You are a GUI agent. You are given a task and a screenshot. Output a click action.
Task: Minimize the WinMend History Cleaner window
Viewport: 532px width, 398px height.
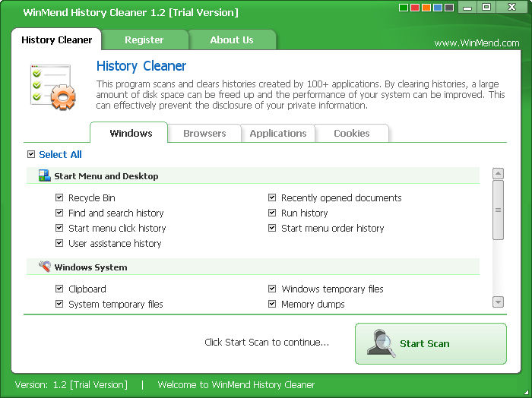click(468, 8)
